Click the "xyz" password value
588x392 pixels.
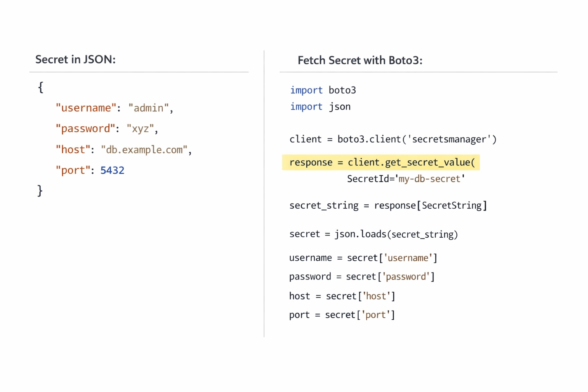point(140,129)
